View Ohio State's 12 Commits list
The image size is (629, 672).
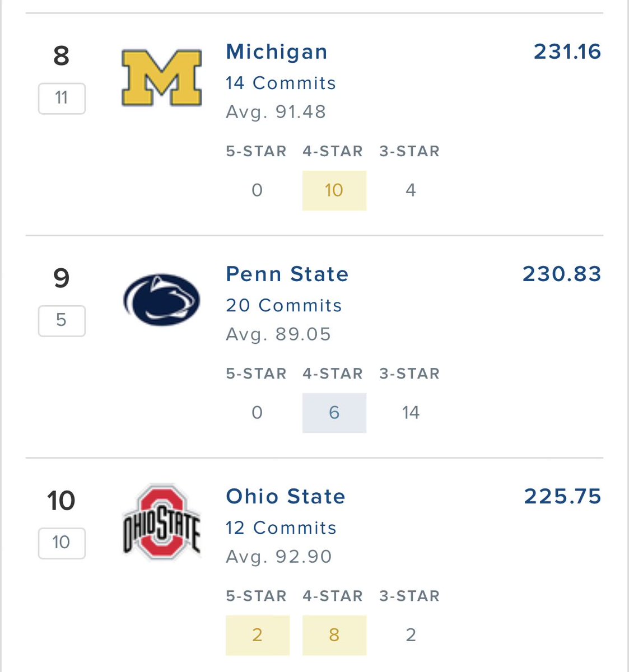tap(281, 528)
